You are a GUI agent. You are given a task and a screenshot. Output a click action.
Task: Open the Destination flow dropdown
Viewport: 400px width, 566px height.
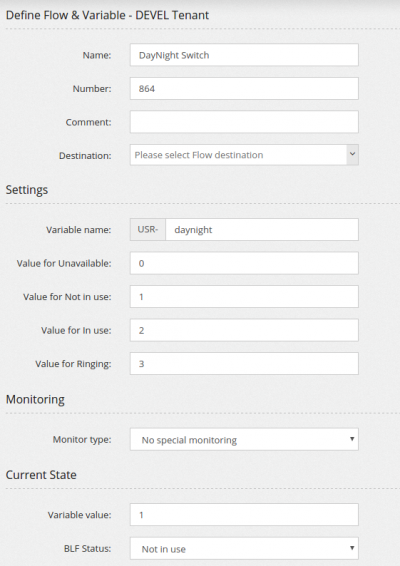coord(244,155)
